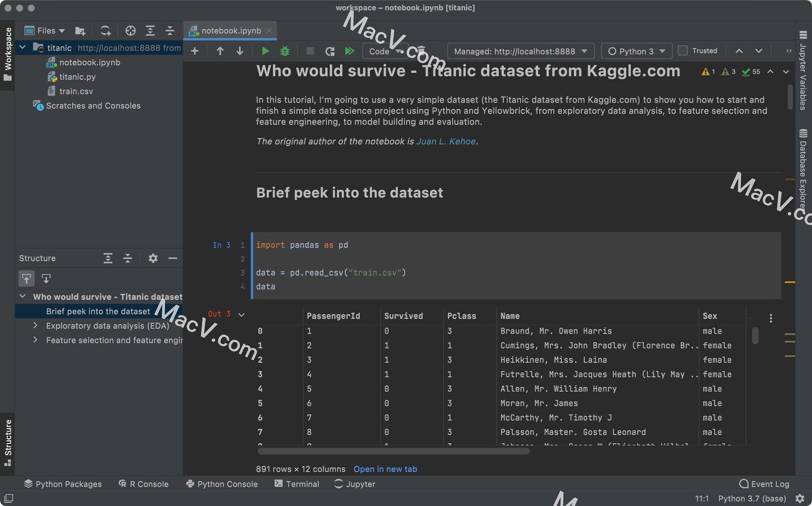Viewport: 812px width, 506px height.
Task: Open the Python Packages tool window
Action: pyautogui.click(x=63, y=484)
